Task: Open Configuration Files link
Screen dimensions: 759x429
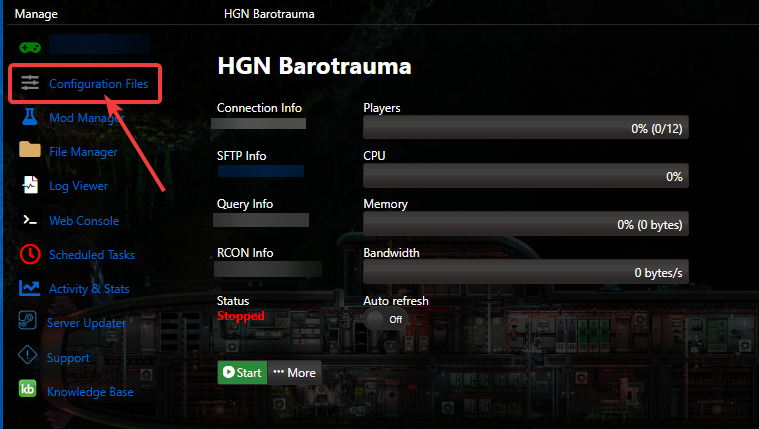Action: coord(99,84)
